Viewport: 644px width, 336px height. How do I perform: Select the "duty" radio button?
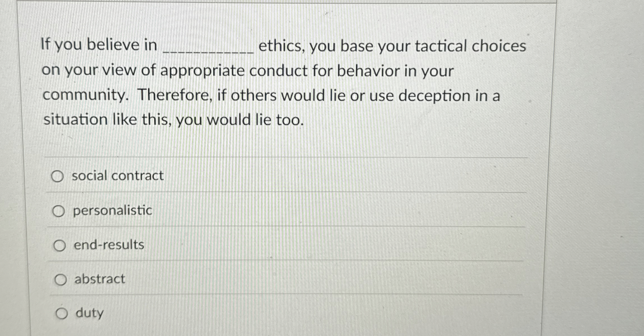[x=62, y=314]
